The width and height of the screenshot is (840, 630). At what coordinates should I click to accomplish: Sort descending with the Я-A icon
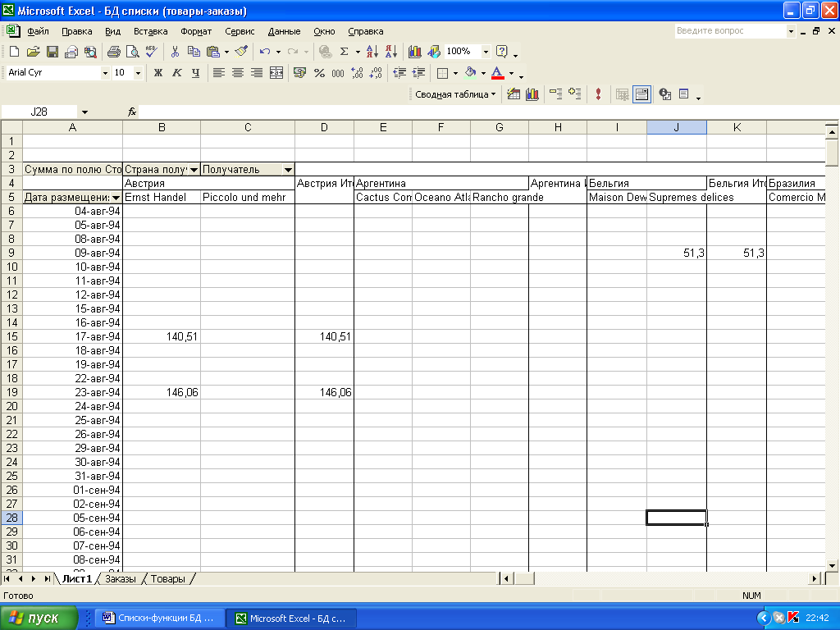(x=391, y=52)
